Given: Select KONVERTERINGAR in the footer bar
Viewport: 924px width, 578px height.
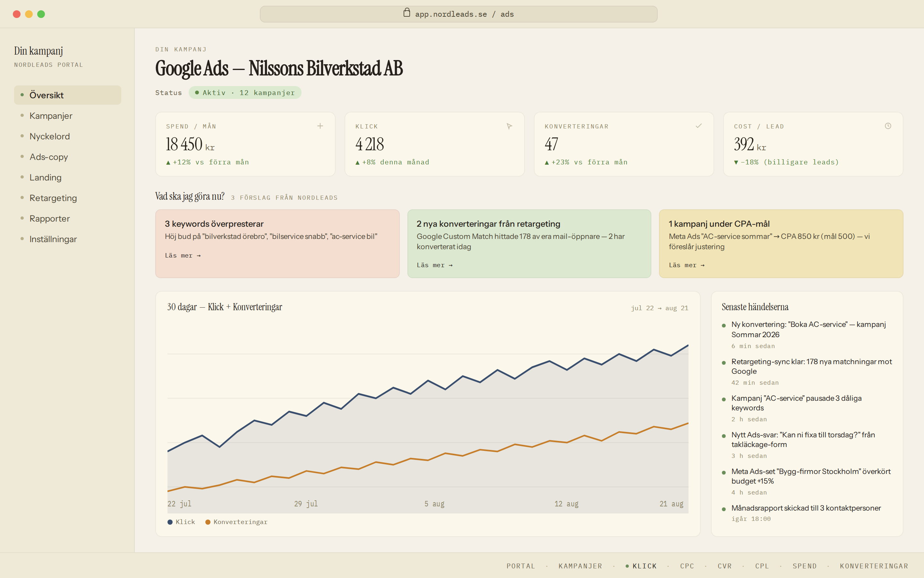Looking at the screenshot, I should [x=874, y=566].
